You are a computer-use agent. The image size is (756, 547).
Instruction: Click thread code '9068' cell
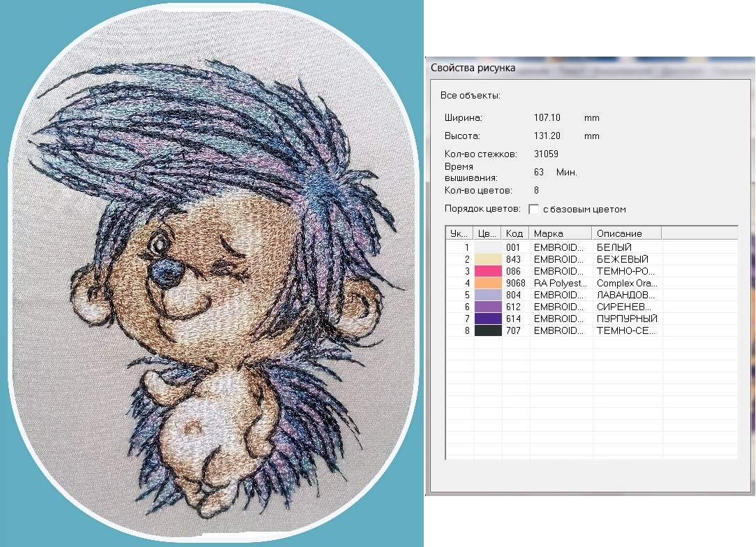coord(515,283)
